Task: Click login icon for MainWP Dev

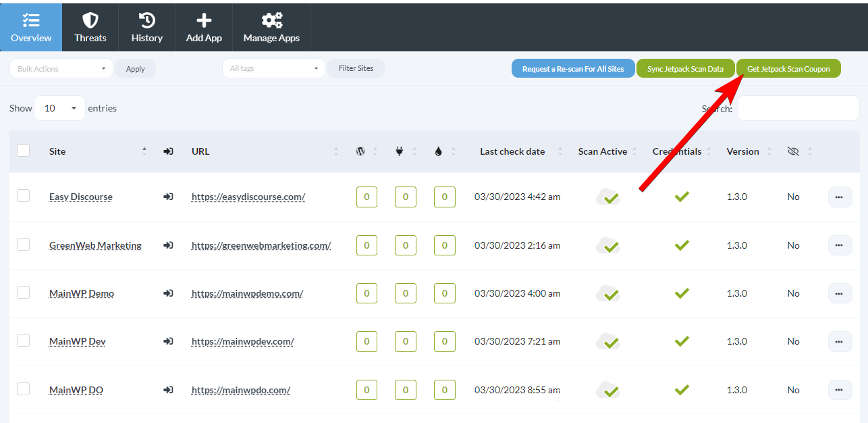Action: (x=168, y=341)
